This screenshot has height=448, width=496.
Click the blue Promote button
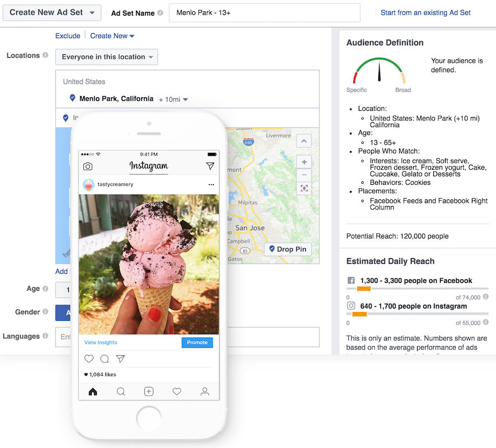coord(197,342)
